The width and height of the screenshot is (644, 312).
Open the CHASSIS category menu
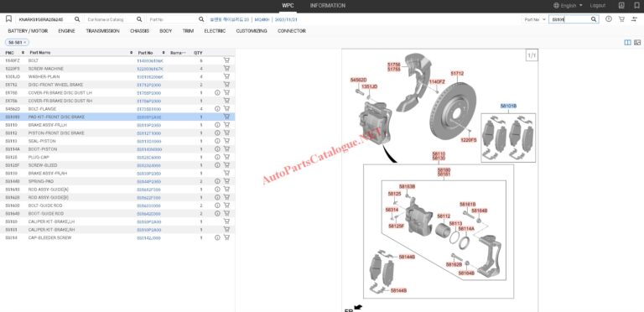(x=140, y=31)
